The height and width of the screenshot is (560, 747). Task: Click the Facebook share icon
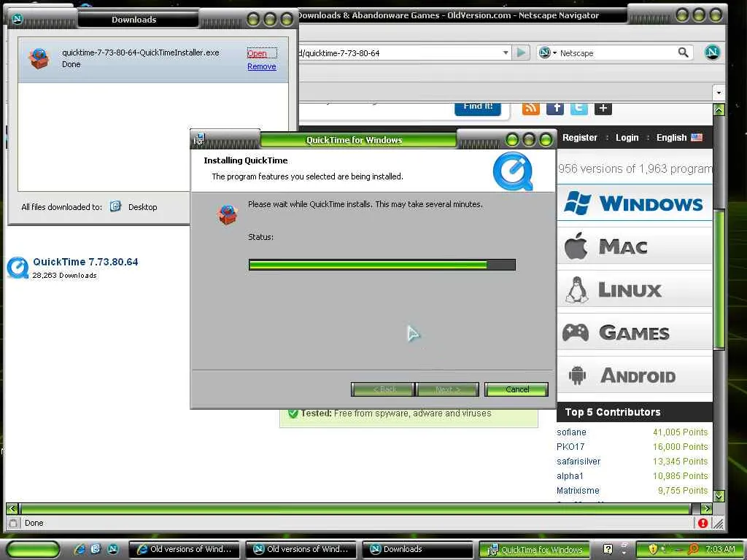coord(555,108)
